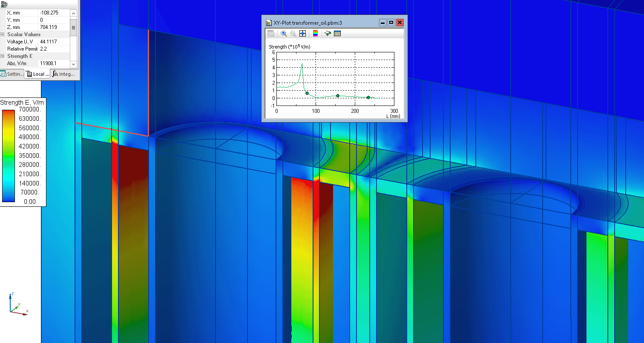Click the 700000 legend maximum label
The image size is (644, 343).
point(29,110)
